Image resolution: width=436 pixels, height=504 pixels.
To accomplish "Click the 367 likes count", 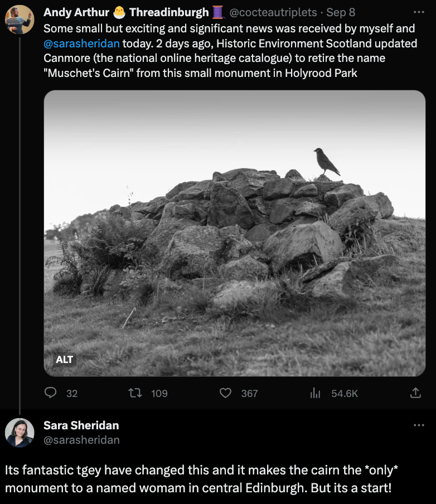I will (249, 393).
